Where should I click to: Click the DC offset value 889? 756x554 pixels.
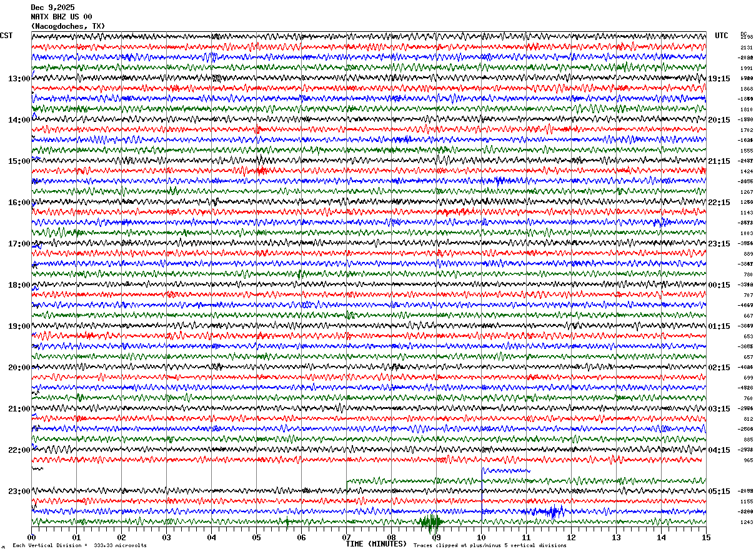[748, 254]
